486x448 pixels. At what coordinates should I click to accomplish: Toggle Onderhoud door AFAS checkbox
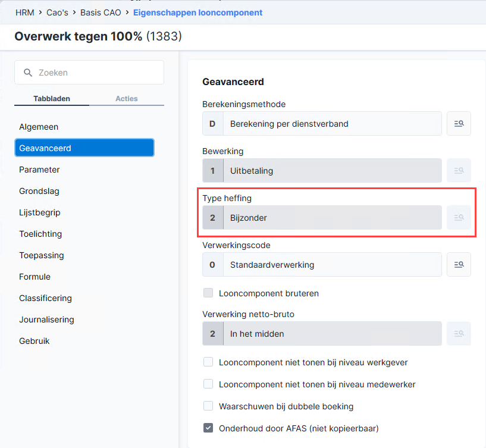click(x=208, y=428)
